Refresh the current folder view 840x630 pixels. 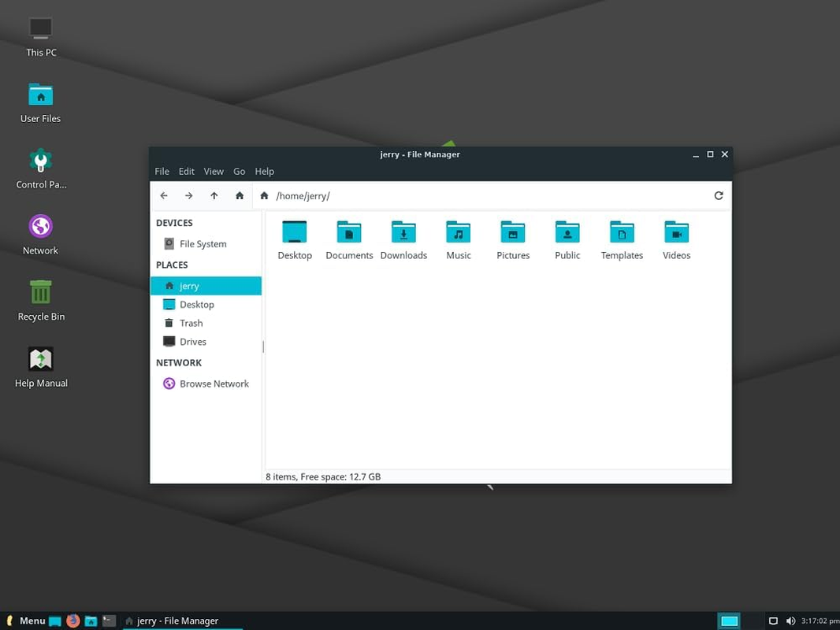click(x=718, y=195)
